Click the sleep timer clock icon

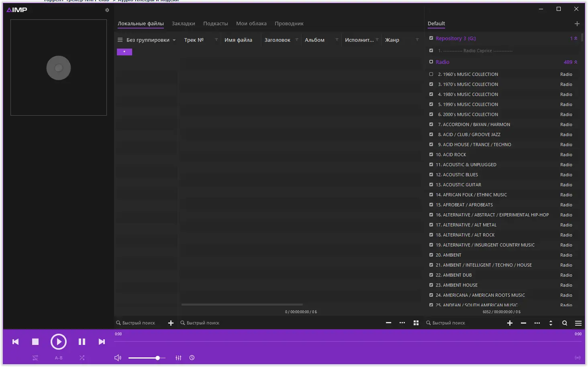click(x=192, y=358)
